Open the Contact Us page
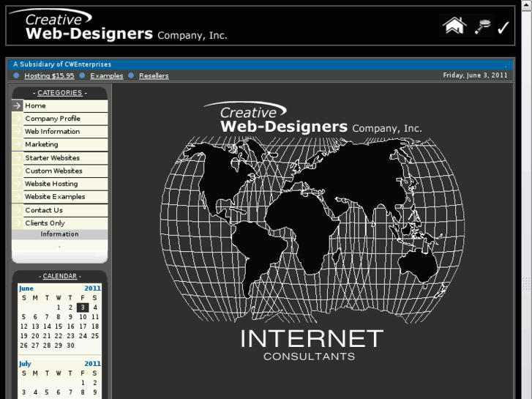Viewport: 532px width, 399px height. [x=44, y=210]
